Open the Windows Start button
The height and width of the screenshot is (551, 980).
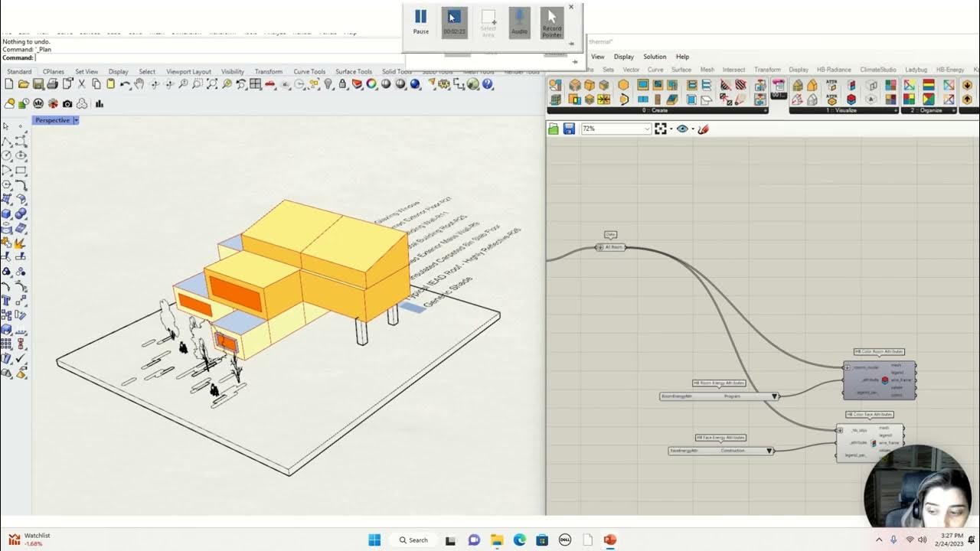tap(374, 540)
